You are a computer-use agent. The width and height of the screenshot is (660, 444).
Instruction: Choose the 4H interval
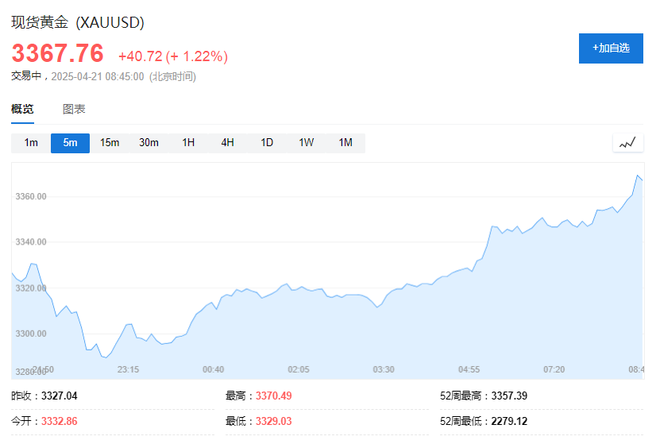227,143
